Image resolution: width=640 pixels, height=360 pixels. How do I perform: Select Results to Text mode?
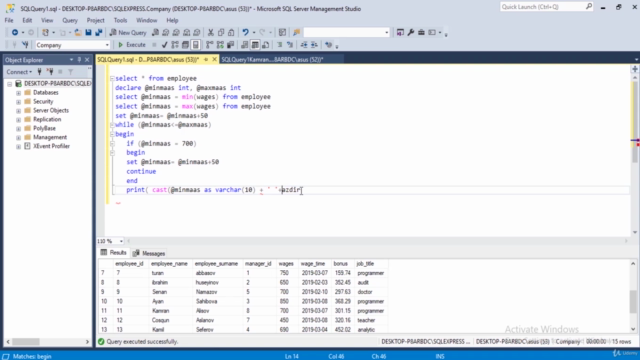point(244,45)
